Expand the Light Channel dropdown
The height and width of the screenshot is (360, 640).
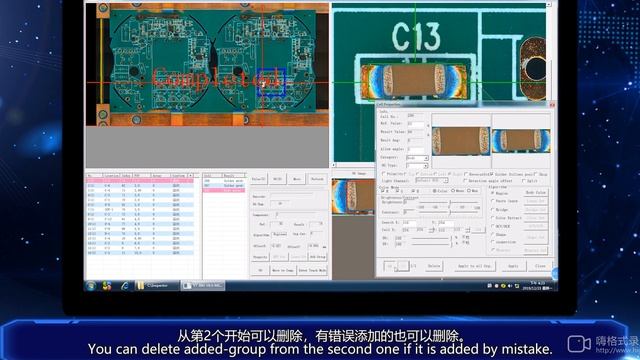point(446,180)
